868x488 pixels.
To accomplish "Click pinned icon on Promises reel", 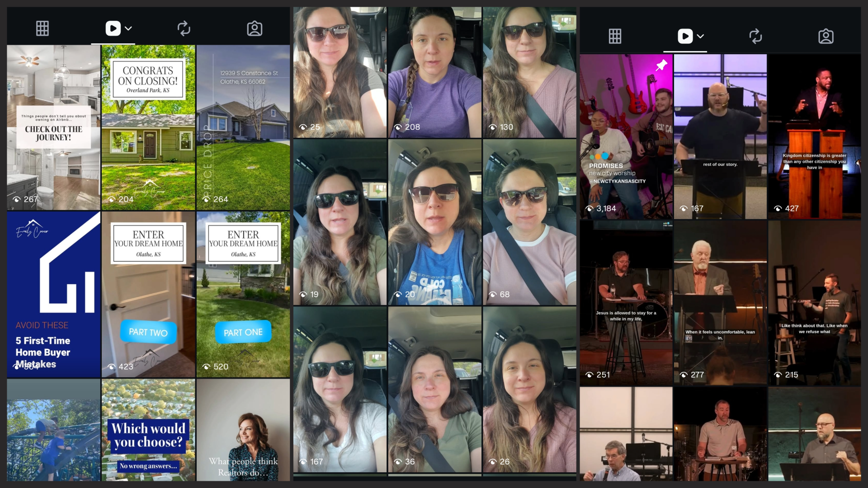I will point(661,65).
